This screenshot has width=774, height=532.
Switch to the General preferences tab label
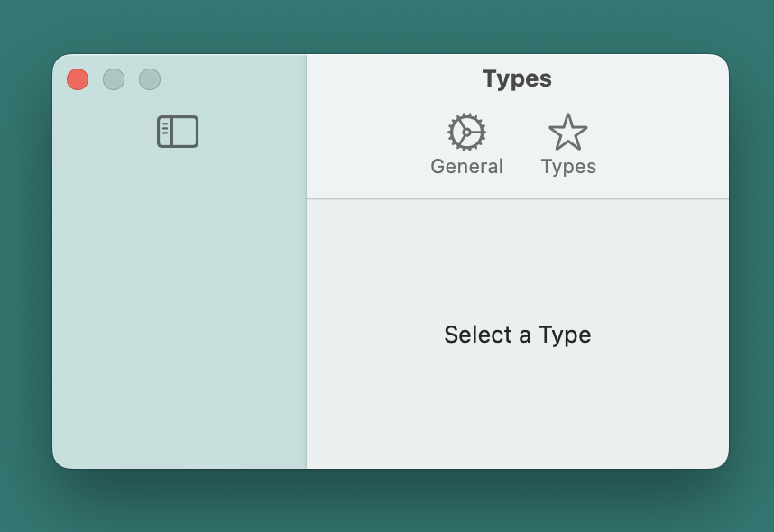coord(466,166)
